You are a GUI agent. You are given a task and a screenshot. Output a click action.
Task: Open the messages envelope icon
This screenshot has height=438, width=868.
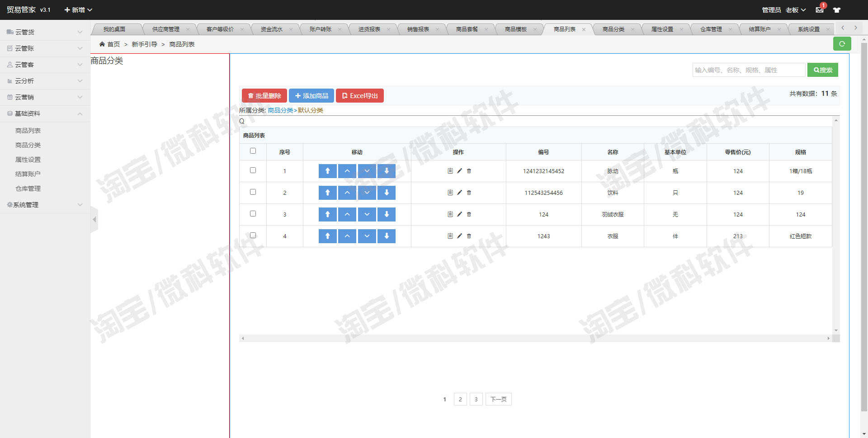click(819, 9)
